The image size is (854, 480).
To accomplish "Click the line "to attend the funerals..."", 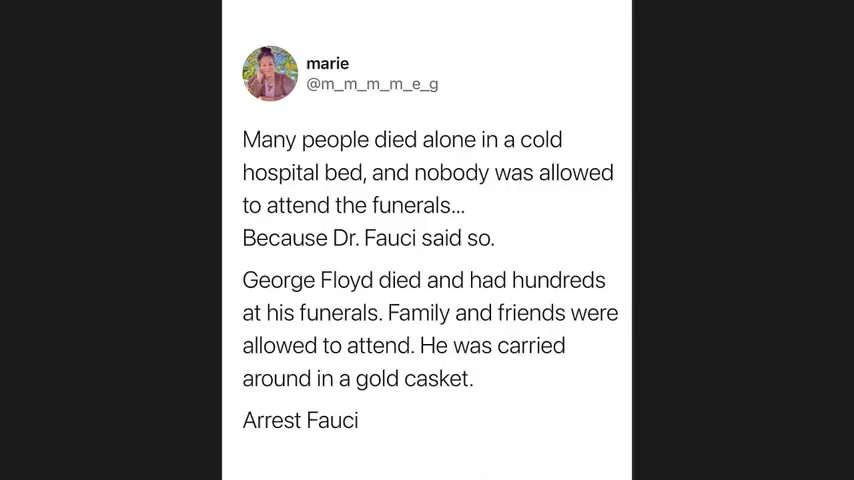I will 353,206.
